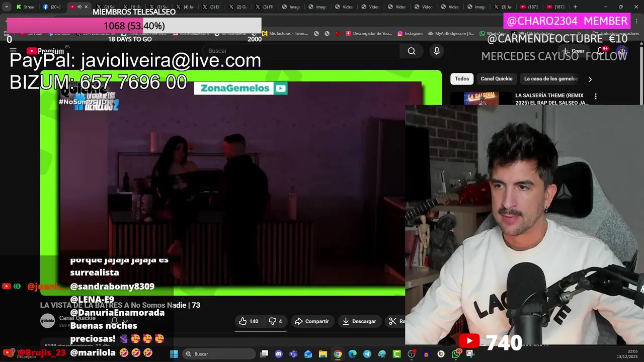Open YouTube notifications bell with 9+ badge
The image size is (644, 362).
(x=601, y=51)
